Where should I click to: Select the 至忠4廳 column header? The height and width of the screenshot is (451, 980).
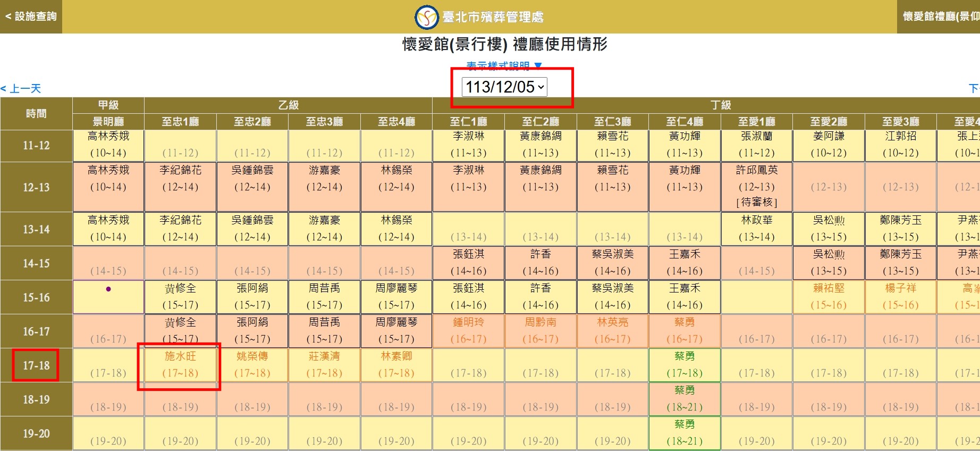[396, 122]
